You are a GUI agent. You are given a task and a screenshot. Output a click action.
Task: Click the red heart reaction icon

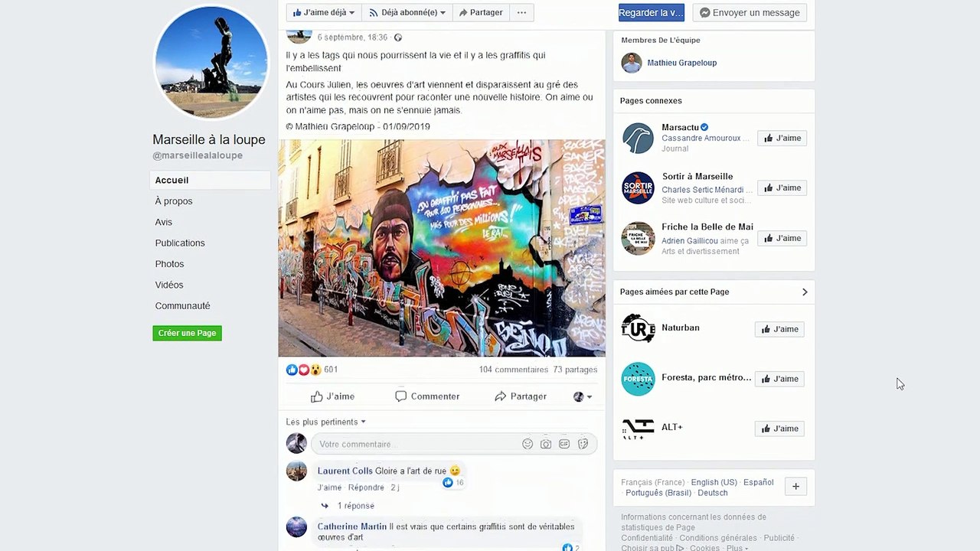(x=303, y=370)
